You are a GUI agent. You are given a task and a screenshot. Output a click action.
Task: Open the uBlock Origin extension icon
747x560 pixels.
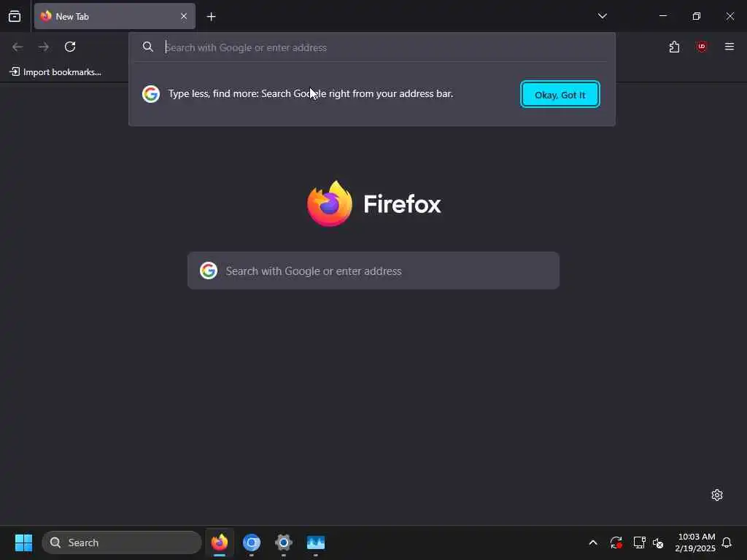(702, 47)
